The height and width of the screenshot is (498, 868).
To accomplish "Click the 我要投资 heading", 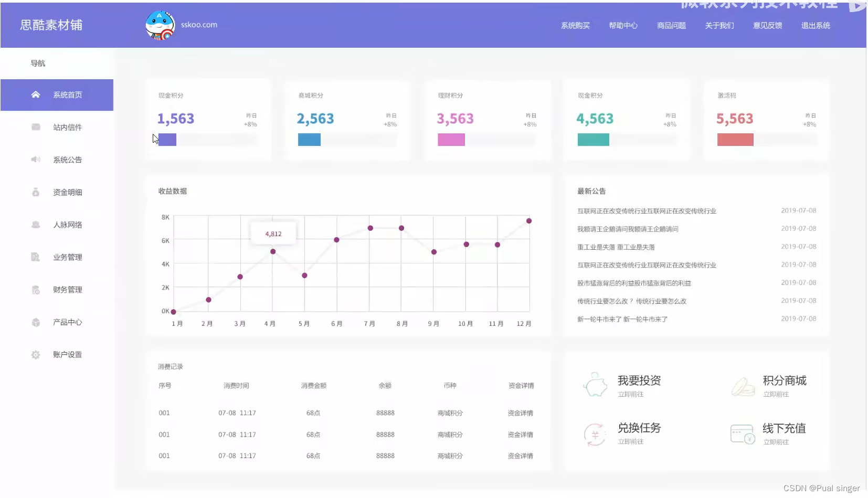I will pyautogui.click(x=639, y=380).
